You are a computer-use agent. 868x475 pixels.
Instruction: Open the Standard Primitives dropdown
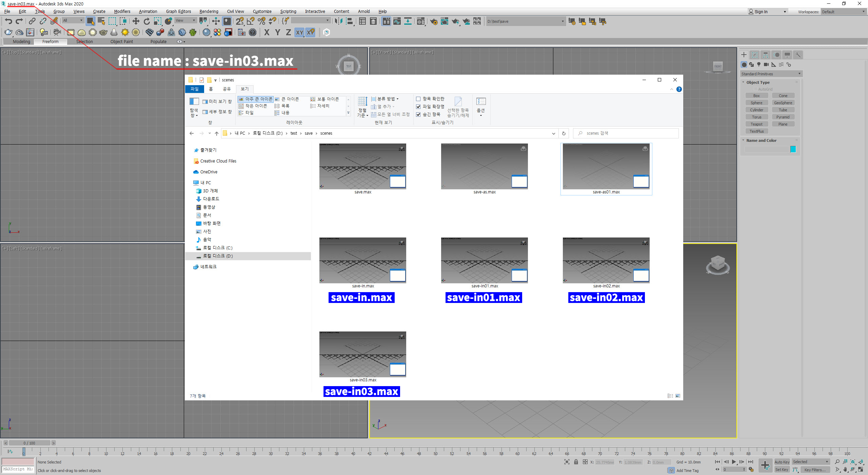coord(771,74)
